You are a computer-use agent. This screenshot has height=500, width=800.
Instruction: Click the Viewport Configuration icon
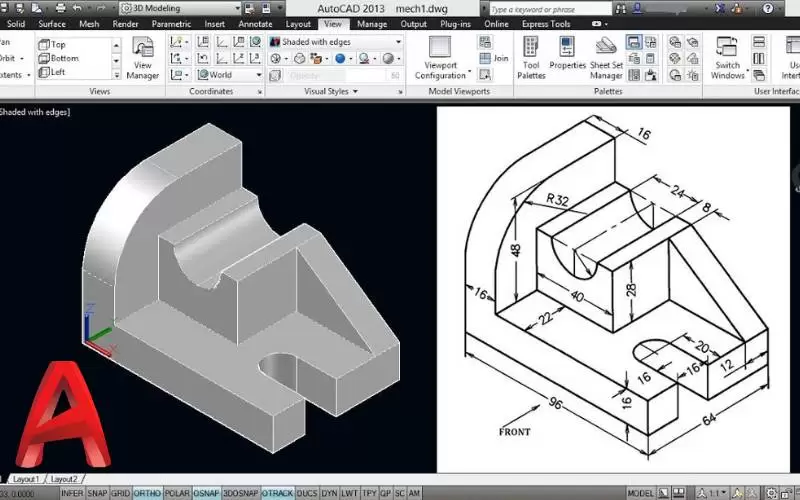[440, 58]
